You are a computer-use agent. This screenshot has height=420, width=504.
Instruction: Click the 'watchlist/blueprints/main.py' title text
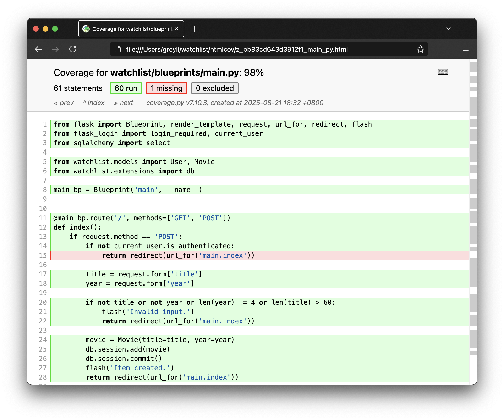175,72
